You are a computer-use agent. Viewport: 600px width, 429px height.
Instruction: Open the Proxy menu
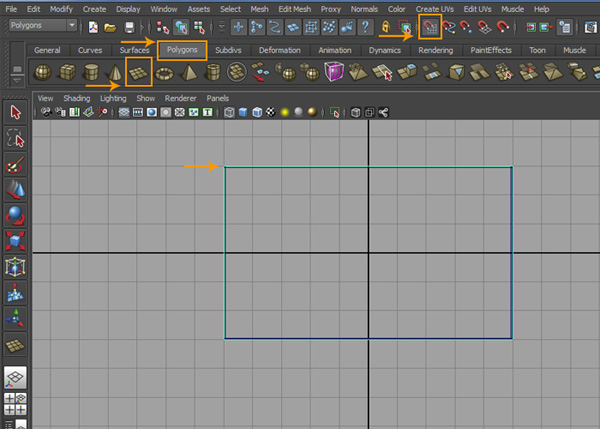click(x=331, y=9)
